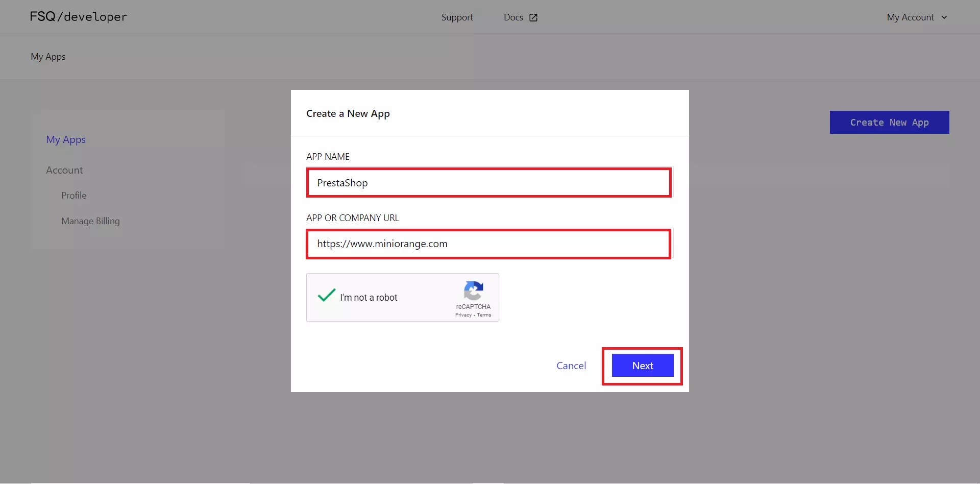
Task: Select My Apps in the sidebar
Action: [66, 139]
